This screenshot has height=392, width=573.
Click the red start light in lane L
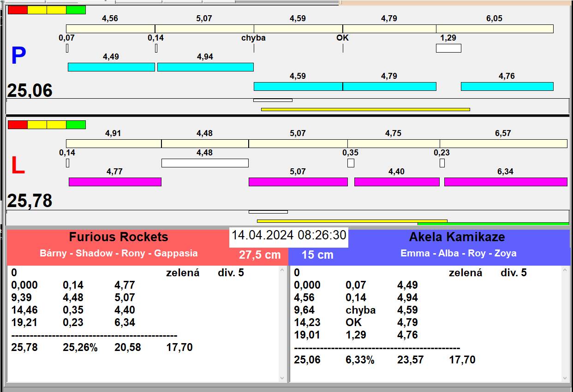[18, 125]
